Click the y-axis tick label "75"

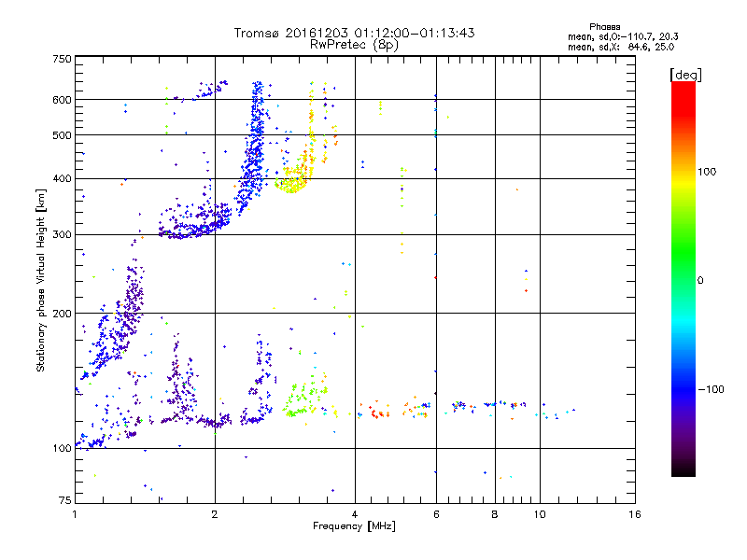[65, 500]
